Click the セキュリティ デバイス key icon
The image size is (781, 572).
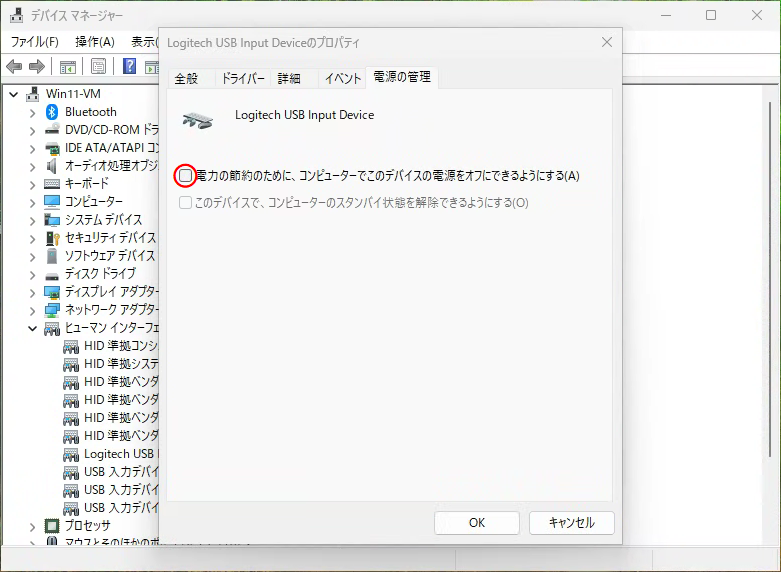52,238
